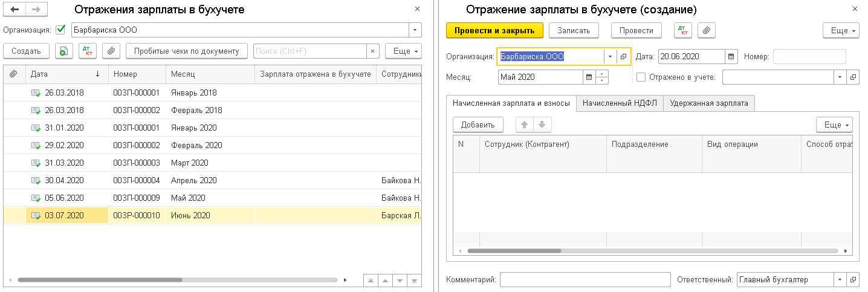Open calendar picker for Месяц field
The image size is (868, 292).
pos(589,77)
